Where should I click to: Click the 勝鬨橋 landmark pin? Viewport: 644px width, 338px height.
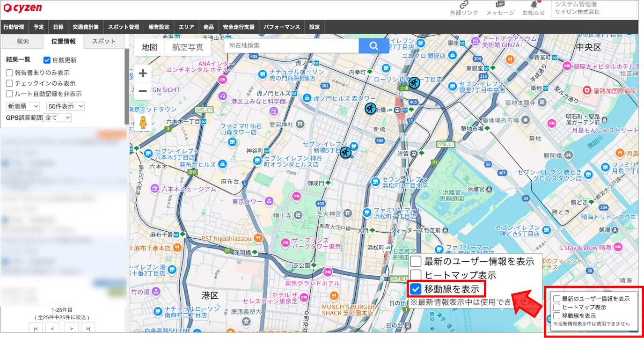tap(569, 155)
